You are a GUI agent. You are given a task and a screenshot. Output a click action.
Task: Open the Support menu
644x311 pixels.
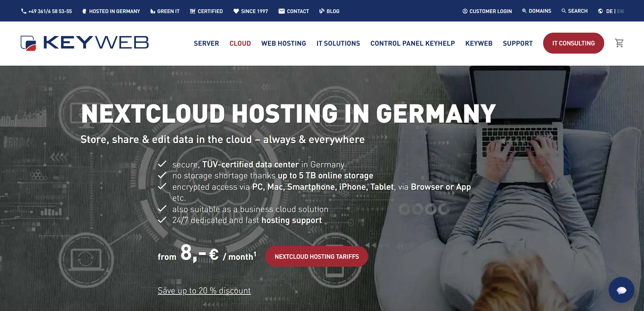click(518, 43)
